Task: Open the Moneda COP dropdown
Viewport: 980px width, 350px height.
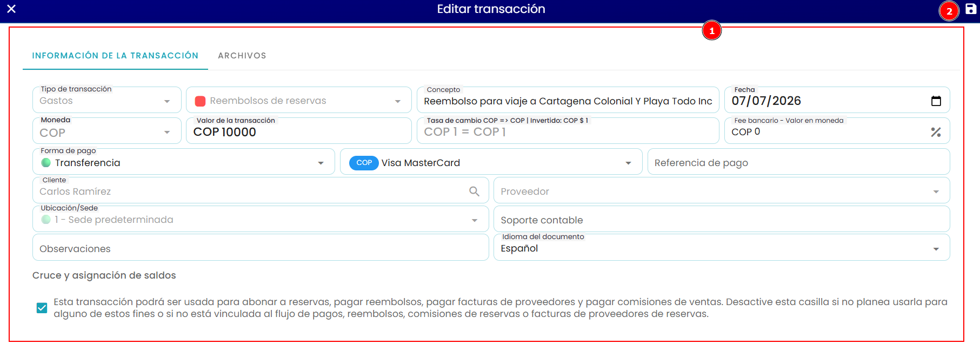Action: 107,131
